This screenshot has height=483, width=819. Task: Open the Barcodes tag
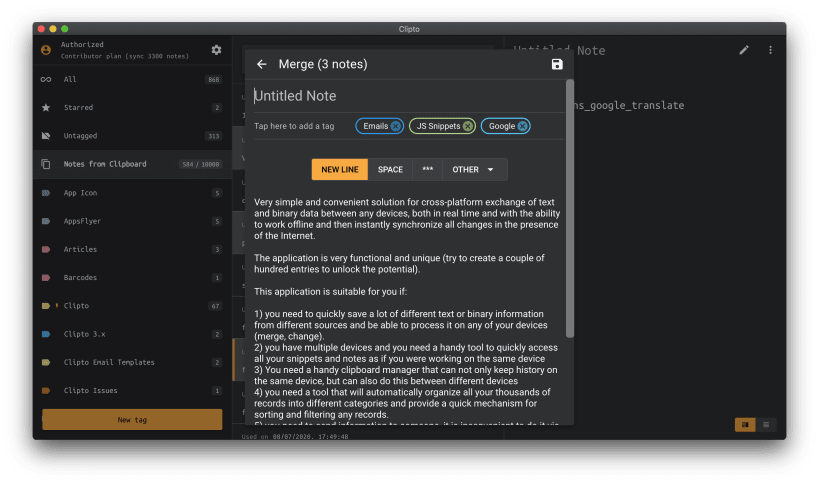pos(133,277)
